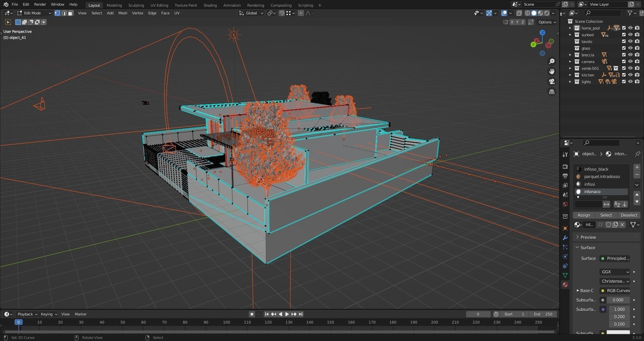Open the File menu
The height and width of the screenshot is (341, 644).
coord(15,4)
